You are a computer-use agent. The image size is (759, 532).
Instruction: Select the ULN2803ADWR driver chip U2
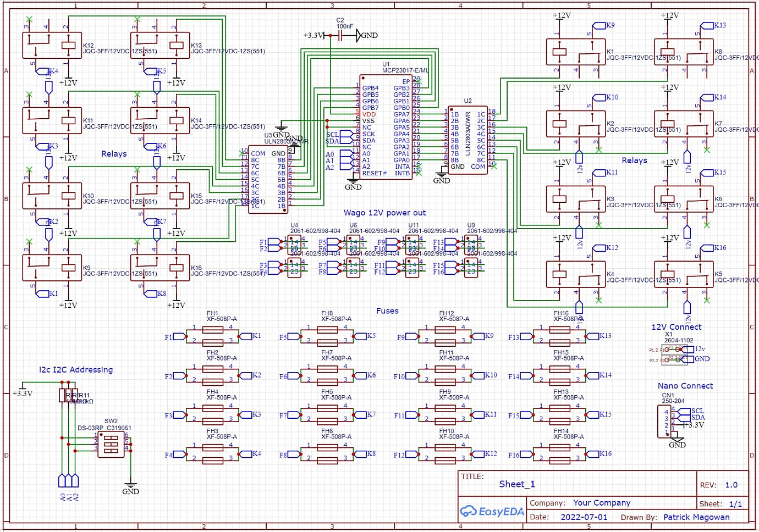pos(468,140)
